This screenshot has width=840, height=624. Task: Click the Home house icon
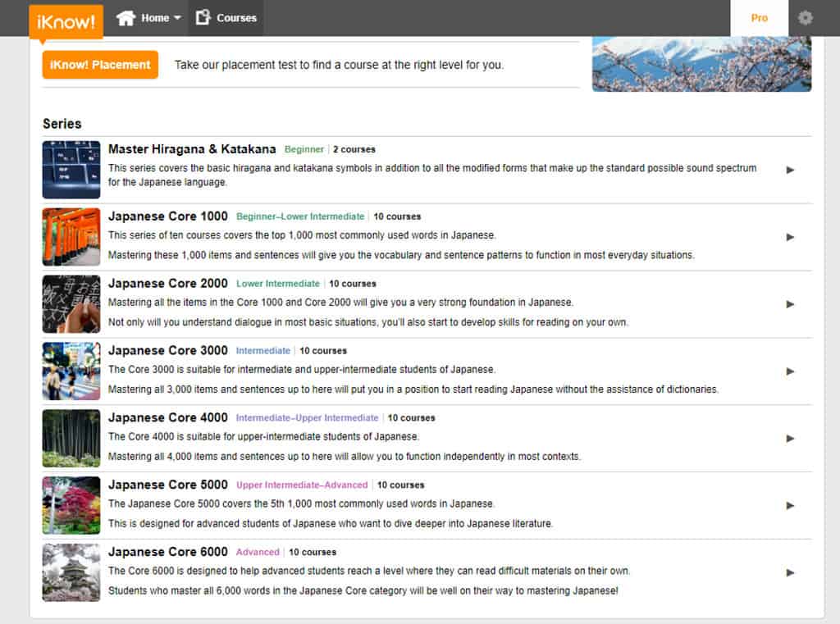(125, 16)
